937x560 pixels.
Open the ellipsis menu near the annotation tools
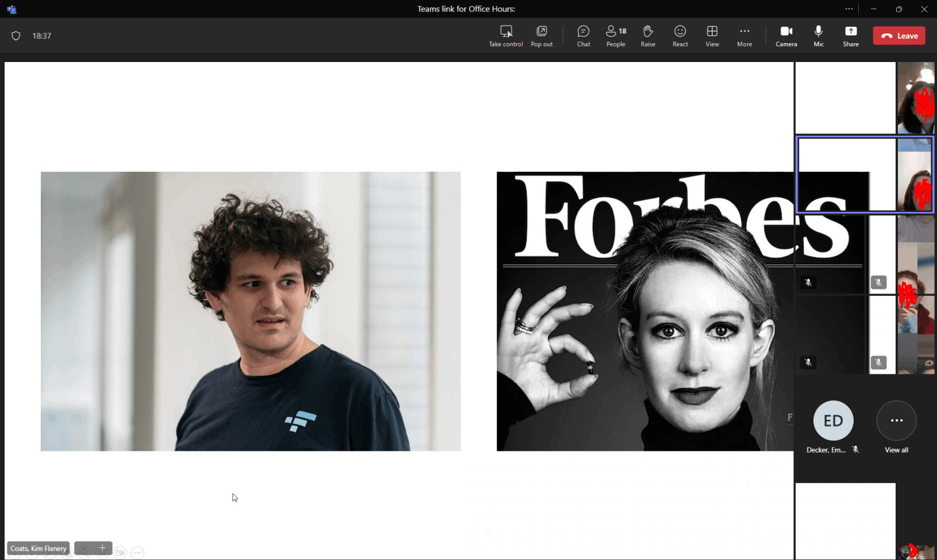click(x=137, y=553)
